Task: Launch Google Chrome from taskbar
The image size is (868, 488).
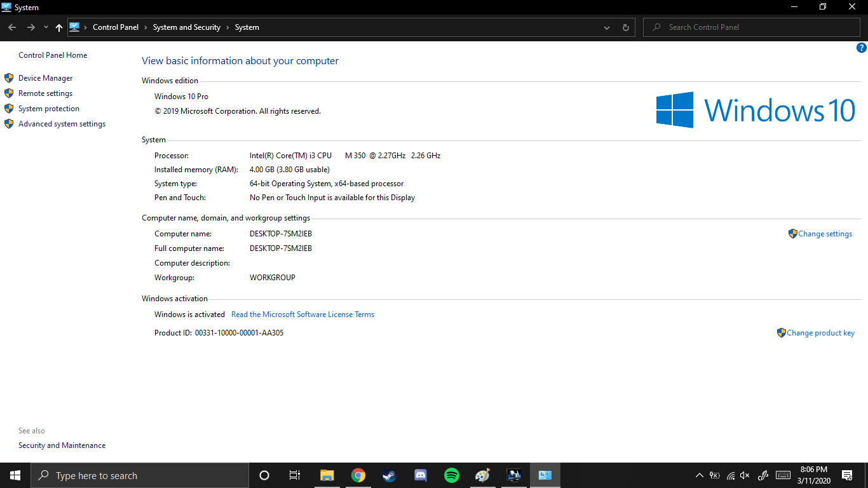Action: [x=358, y=475]
